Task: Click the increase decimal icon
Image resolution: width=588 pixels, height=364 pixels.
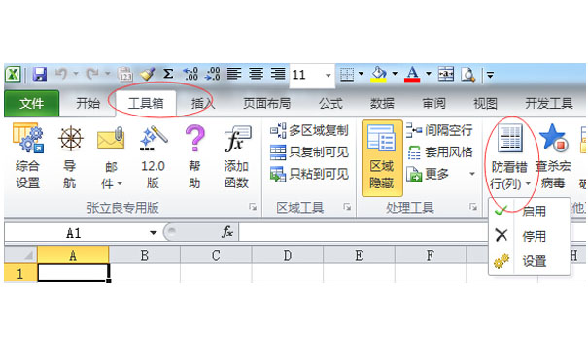Action: (190, 74)
